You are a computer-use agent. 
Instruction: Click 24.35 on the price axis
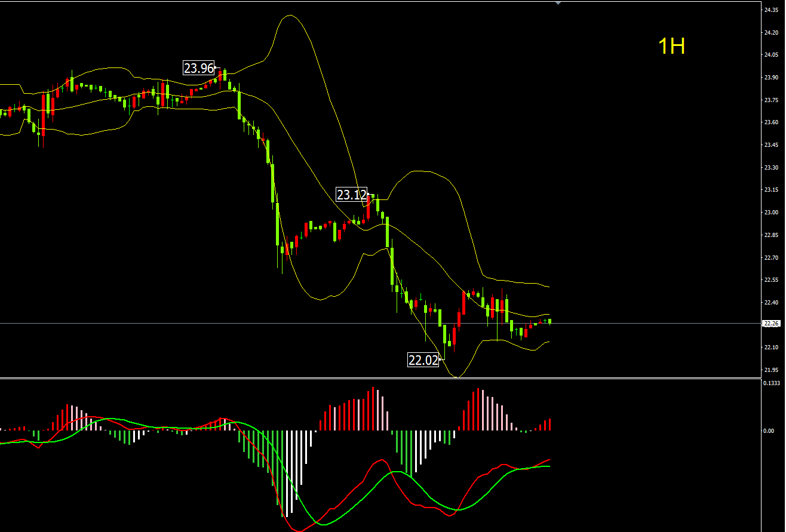point(771,10)
